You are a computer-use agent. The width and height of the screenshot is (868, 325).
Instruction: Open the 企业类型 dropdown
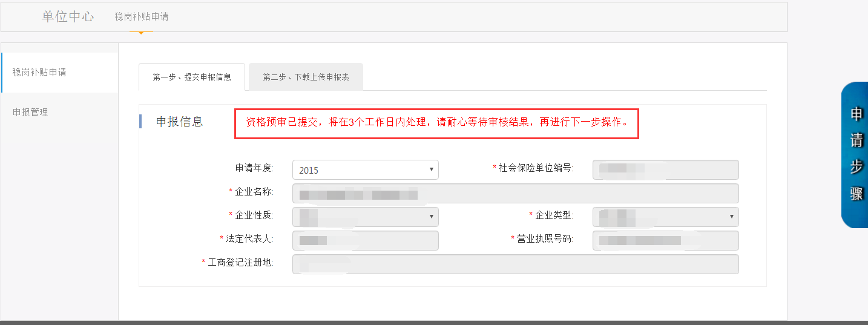pos(665,216)
